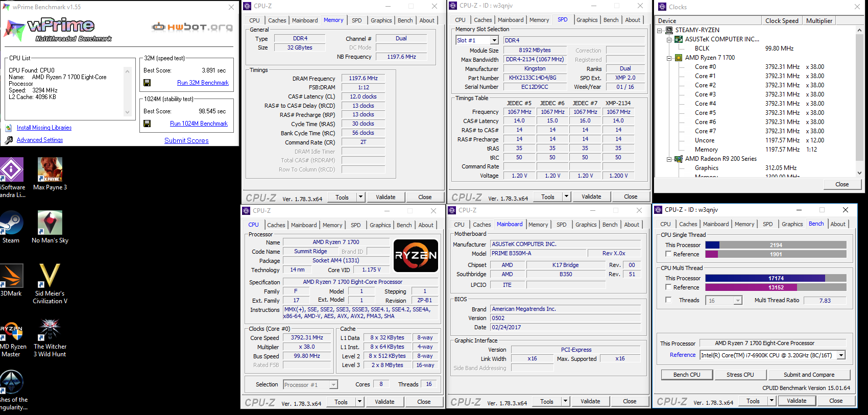The height and width of the screenshot is (415, 868).
Task: Open Tools dropdown arrow in CPU window
Action: (359, 402)
